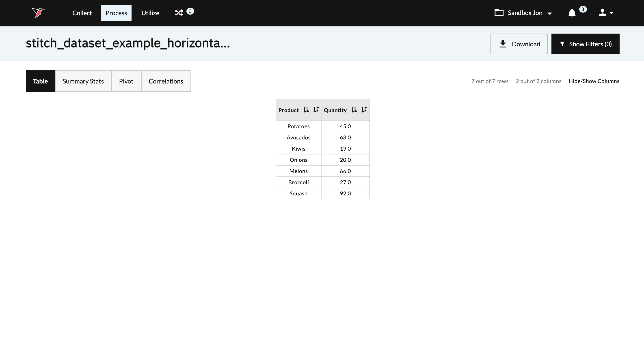644x338 pixels.
Task: Switch to the Pivot tab
Action: (126, 81)
